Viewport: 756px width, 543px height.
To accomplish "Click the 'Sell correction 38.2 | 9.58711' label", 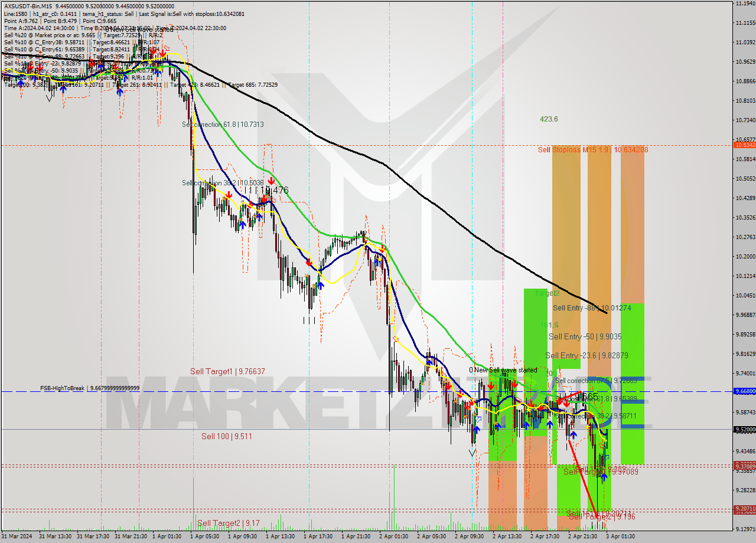I will pyautogui.click(x=597, y=416).
